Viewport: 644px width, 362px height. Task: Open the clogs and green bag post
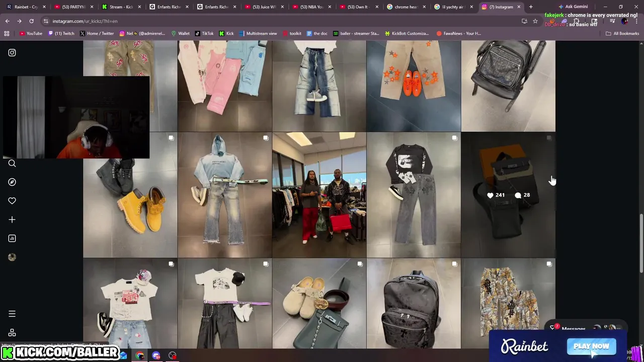point(319,304)
